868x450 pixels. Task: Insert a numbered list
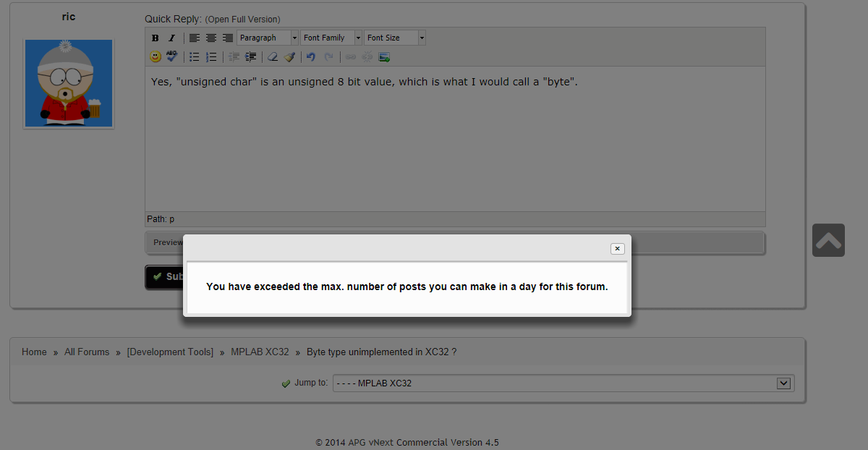point(211,56)
